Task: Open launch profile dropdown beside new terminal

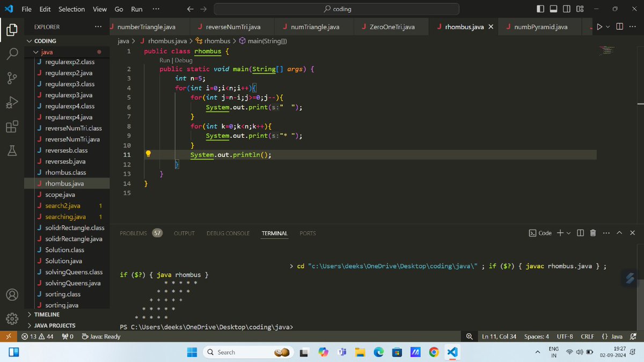Action: [568, 233]
